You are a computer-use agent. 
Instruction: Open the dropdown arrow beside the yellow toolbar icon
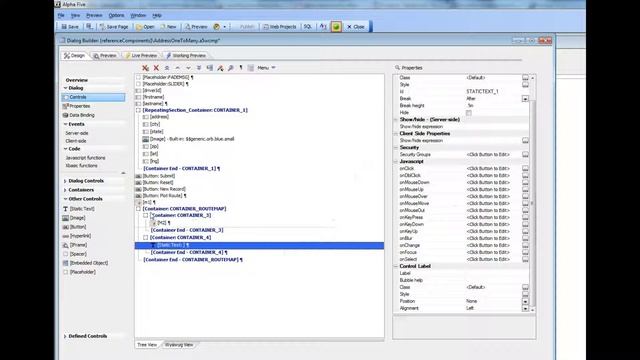(x=224, y=27)
